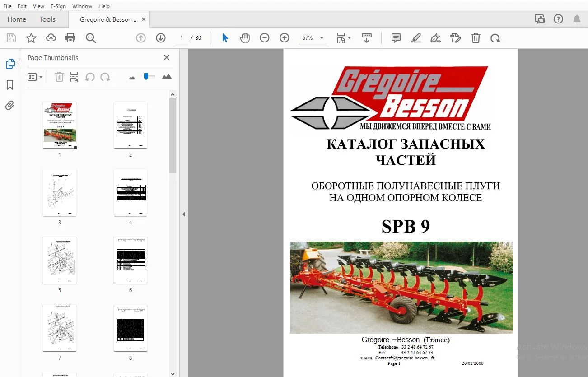Print the document
The image size is (588, 377).
[x=70, y=38]
